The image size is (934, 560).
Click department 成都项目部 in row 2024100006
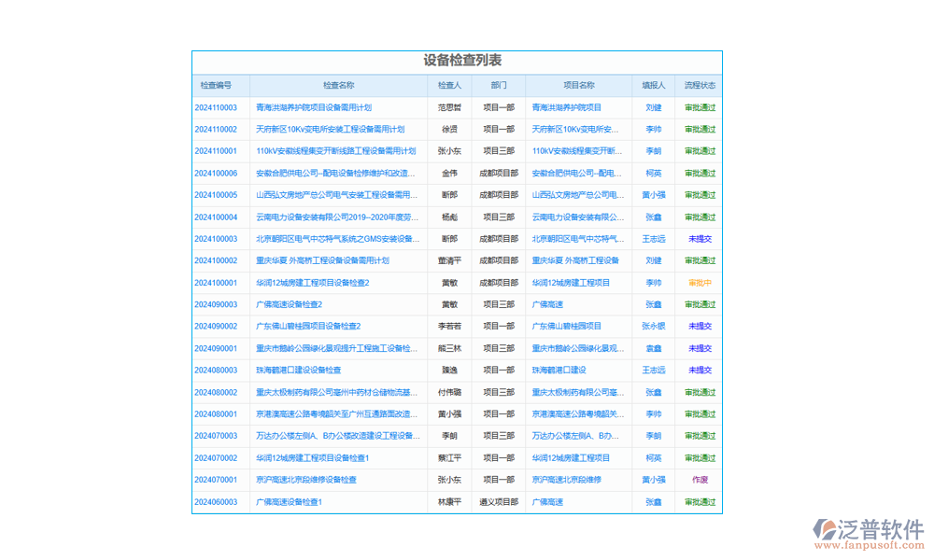[x=499, y=174]
